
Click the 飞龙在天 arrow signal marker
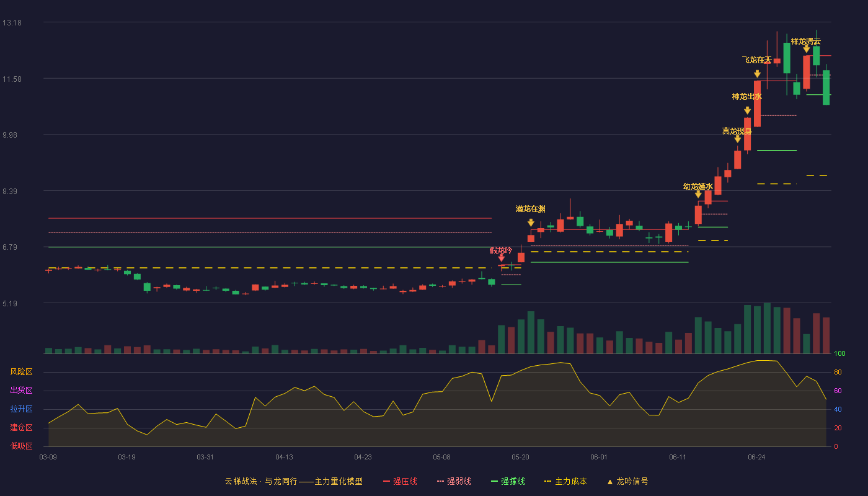757,74
